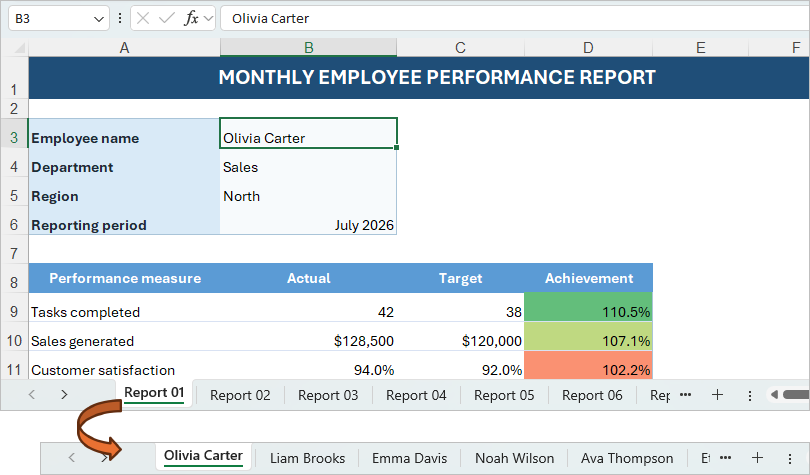Select the Emma Davis sheet tab

[409, 458]
